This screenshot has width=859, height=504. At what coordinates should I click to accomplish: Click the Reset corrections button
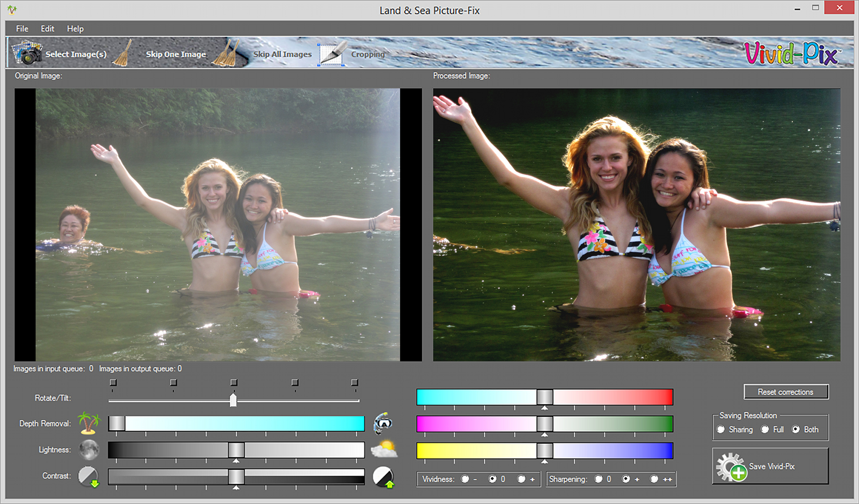[x=785, y=392]
